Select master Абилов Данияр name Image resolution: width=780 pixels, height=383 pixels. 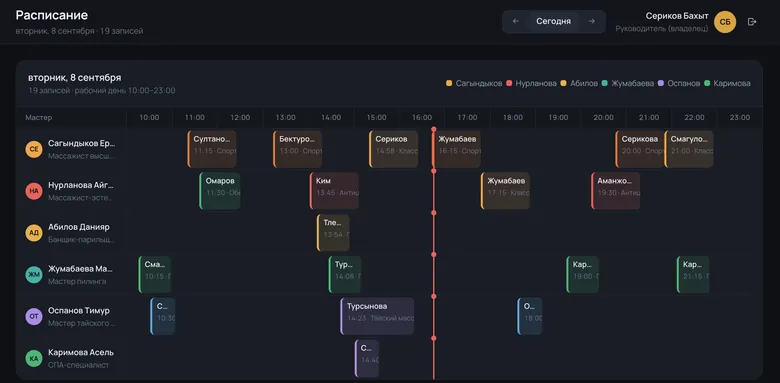79,227
